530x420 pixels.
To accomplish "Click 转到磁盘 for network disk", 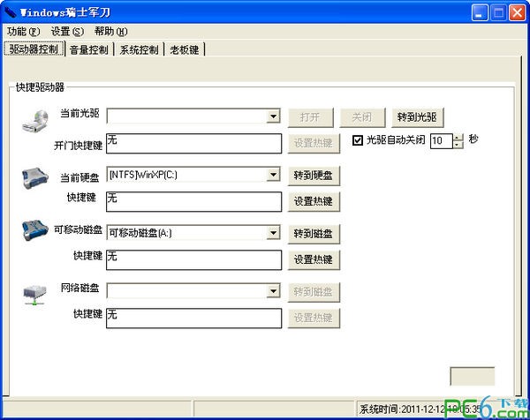I will pyautogui.click(x=314, y=292).
